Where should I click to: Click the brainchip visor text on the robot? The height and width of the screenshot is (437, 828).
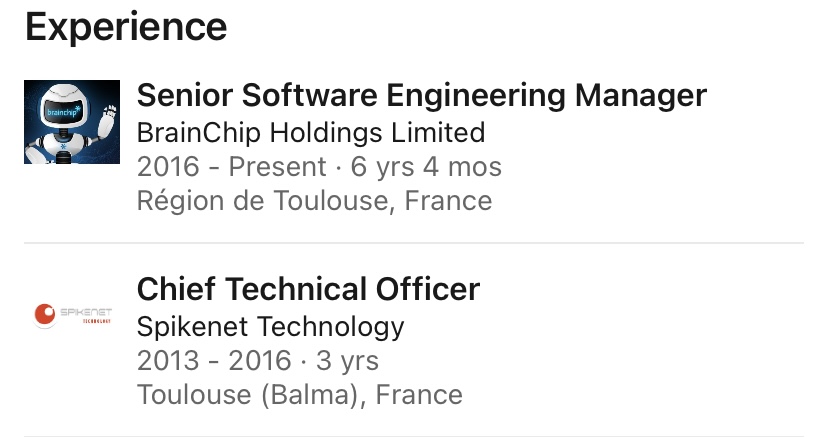(63, 111)
